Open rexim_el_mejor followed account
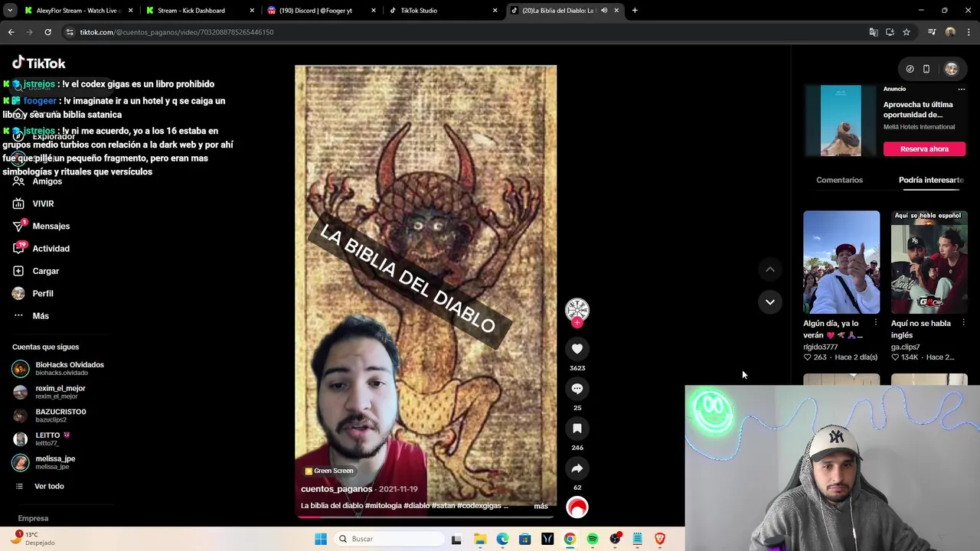The height and width of the screenshot is (551, 980). [49, 392]
